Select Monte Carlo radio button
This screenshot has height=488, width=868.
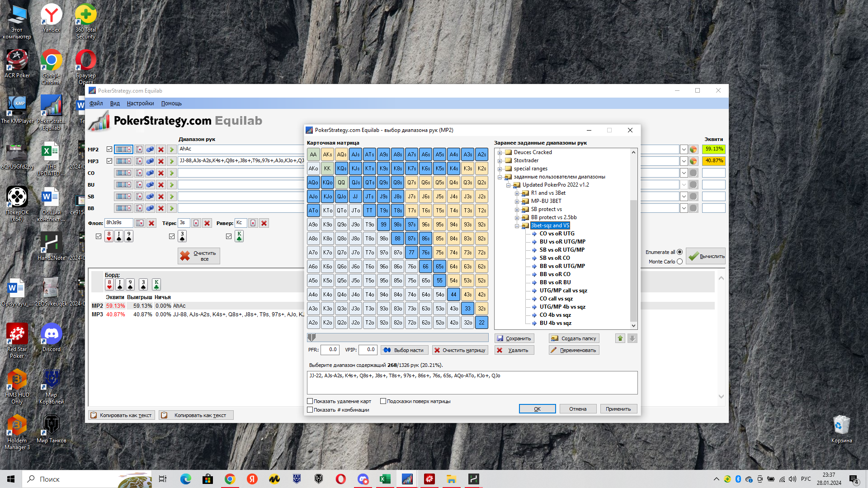point(679,262)
